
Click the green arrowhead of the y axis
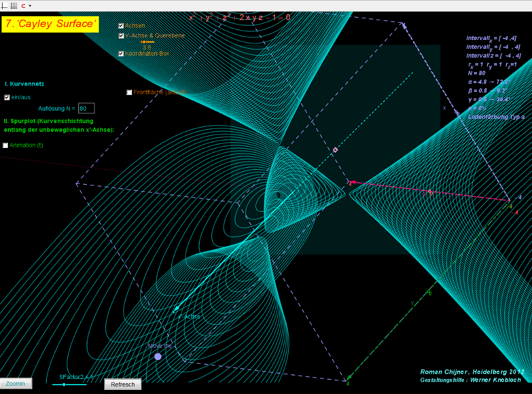point(348,377)
